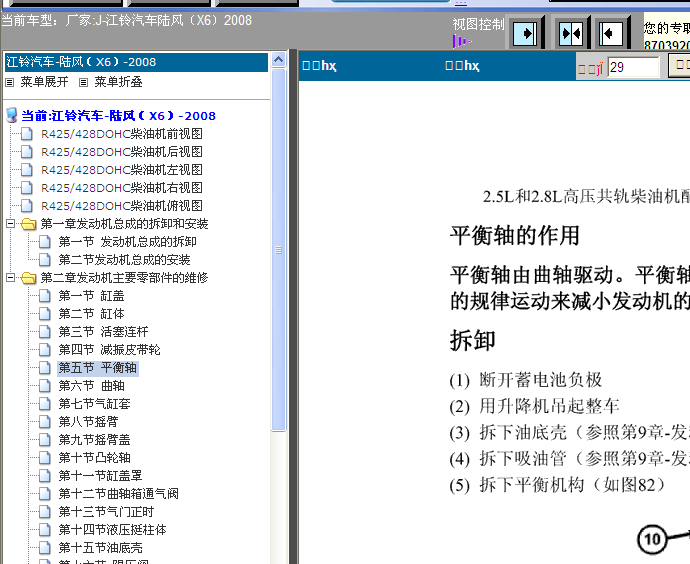This screenshot has height=564, width=690.
Task: Click the 拆卸 heading in the document
Action: point(473,341)
